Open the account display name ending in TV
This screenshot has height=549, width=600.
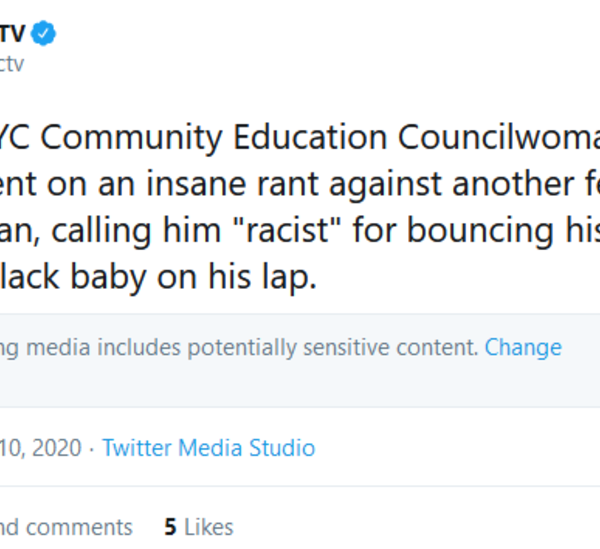[x=12, y=33]
